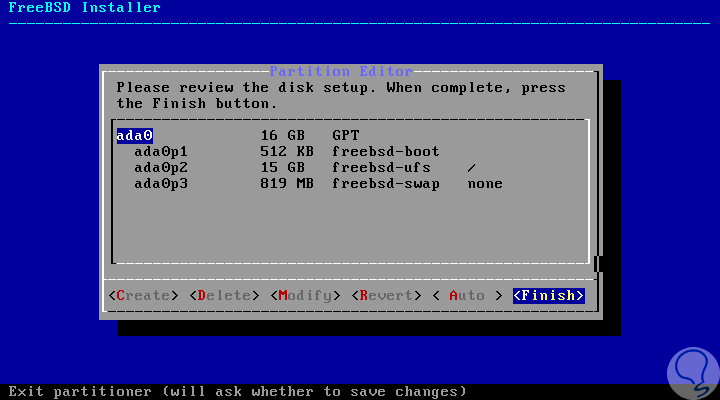720x400 pixels.
Task: Click the highlighted Finish button
Action: click(548, 295)
